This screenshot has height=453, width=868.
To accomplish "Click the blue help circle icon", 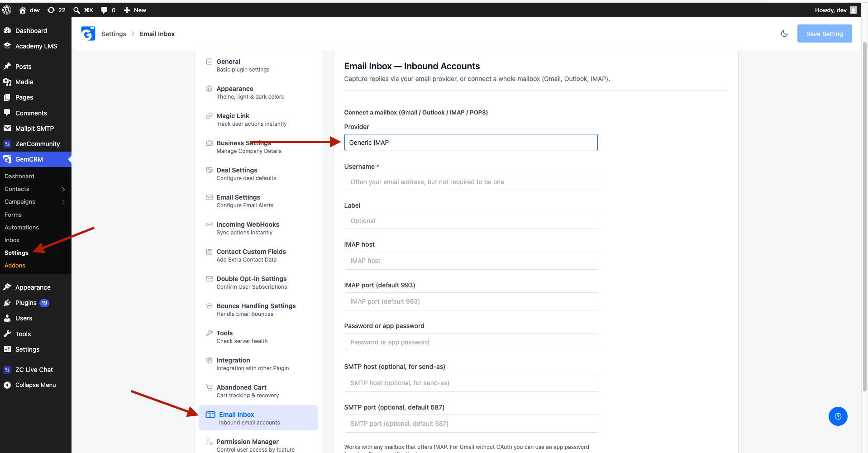I will [x=838, y=416].
